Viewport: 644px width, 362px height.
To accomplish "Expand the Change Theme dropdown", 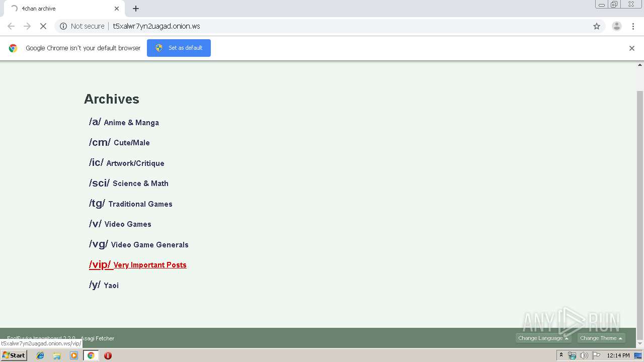I will (601, 338).
